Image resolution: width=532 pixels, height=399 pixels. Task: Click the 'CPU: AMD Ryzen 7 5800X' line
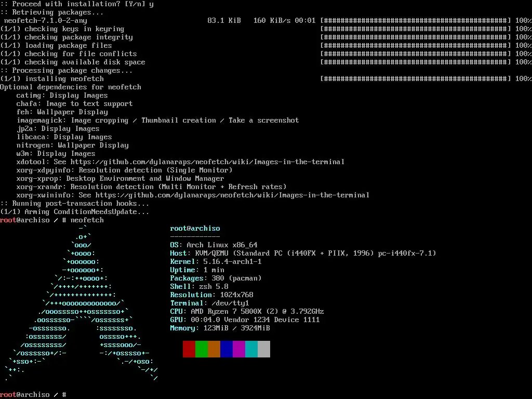tap(247, 312)
